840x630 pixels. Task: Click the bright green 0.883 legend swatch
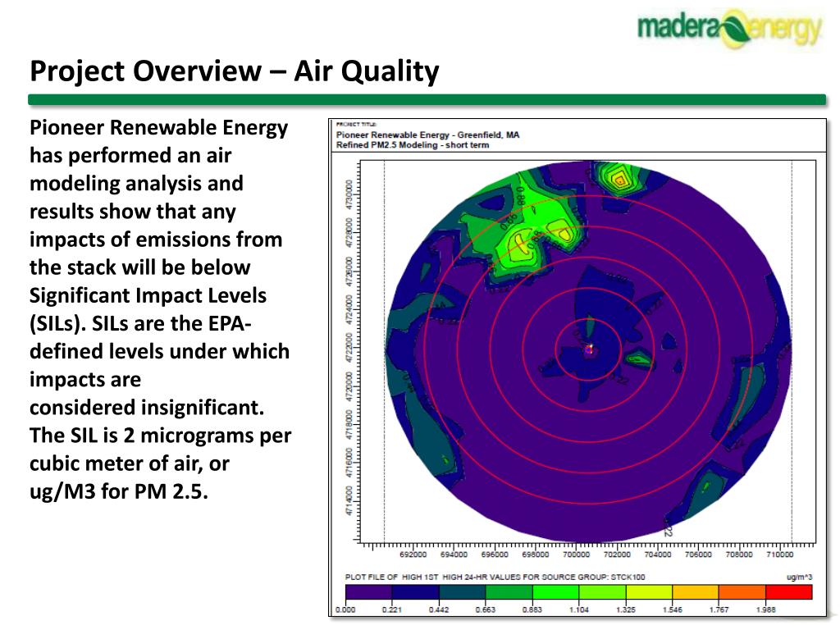(555, 592)
